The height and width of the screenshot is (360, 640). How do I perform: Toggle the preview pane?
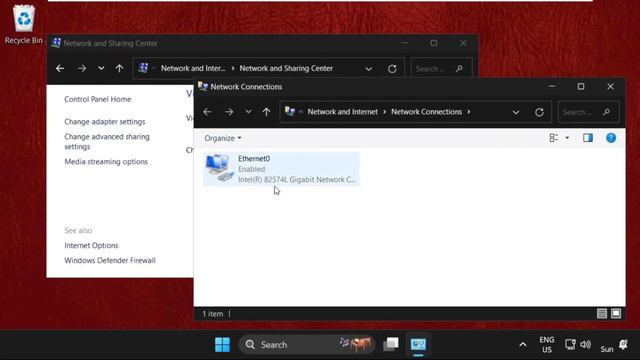point(588,138)
